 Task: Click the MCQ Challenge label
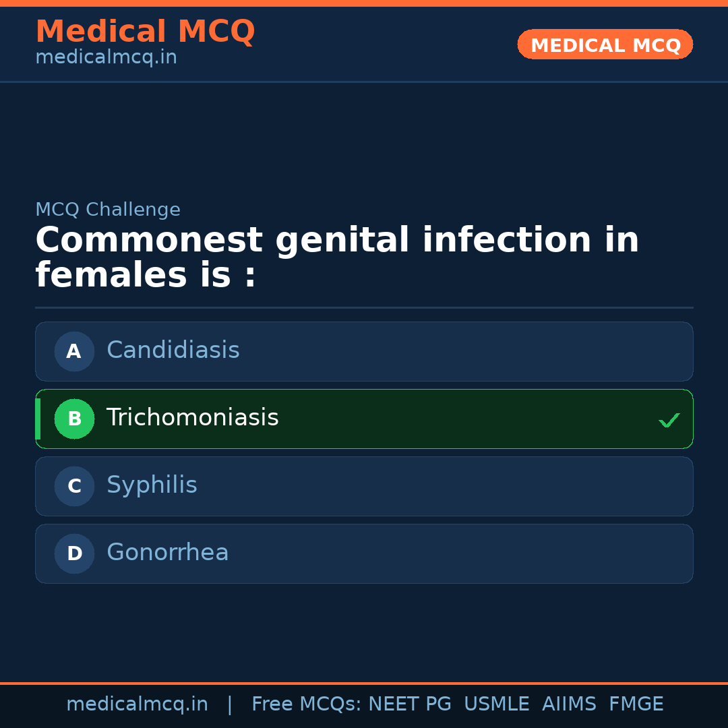point(108,210)
